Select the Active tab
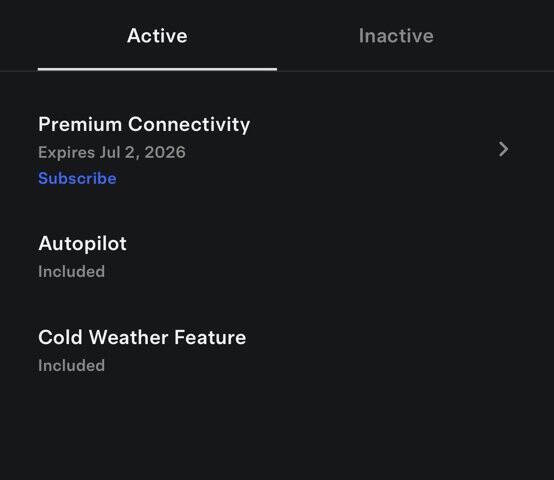Image resolution: width=554 pixels, height=480 pixels. 157,36
